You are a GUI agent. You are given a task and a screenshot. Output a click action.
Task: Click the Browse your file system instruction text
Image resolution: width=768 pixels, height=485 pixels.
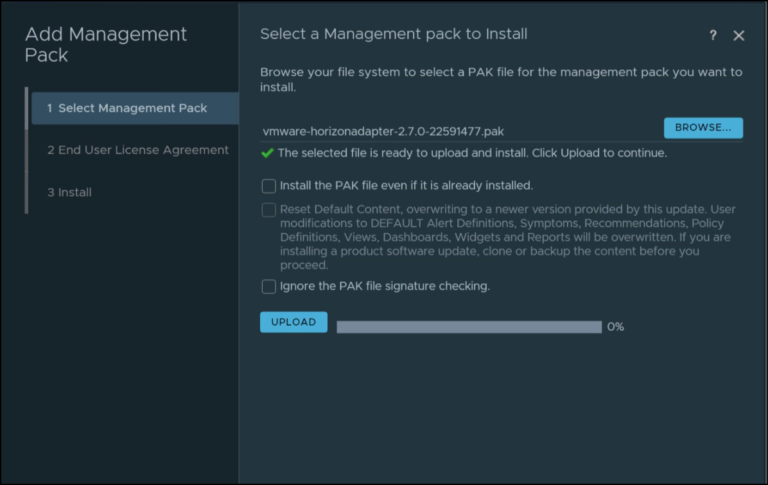[500, 80]
